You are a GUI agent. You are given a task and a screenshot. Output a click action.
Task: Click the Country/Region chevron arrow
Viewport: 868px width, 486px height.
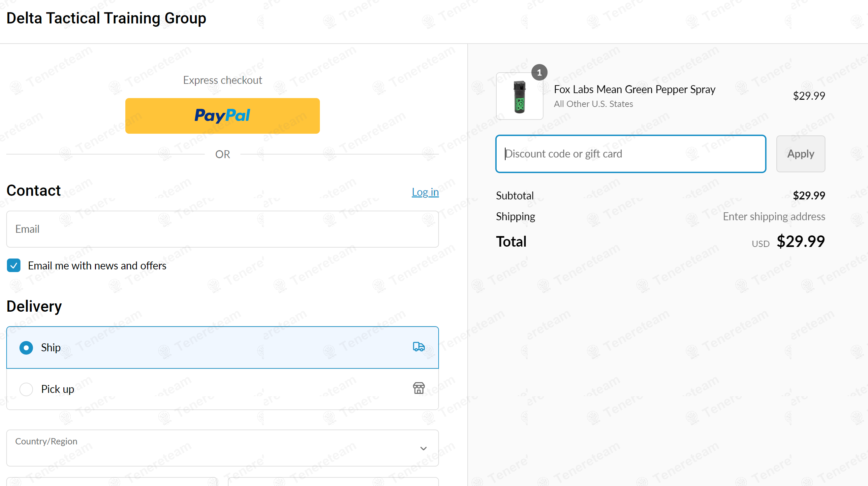pyautogui.click(x=423, y=448)
